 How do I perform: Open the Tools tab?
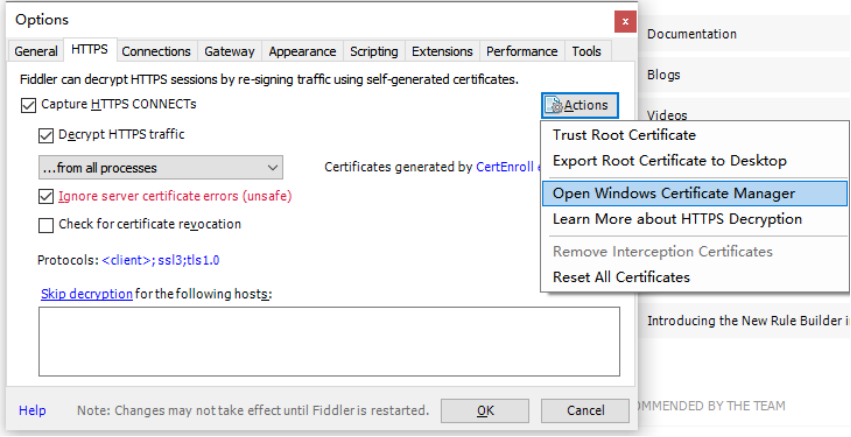pos(587,51)
